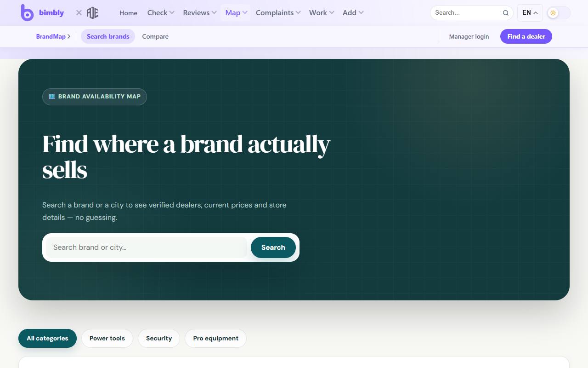Click the bimbly logo icon

pos(27,13)
